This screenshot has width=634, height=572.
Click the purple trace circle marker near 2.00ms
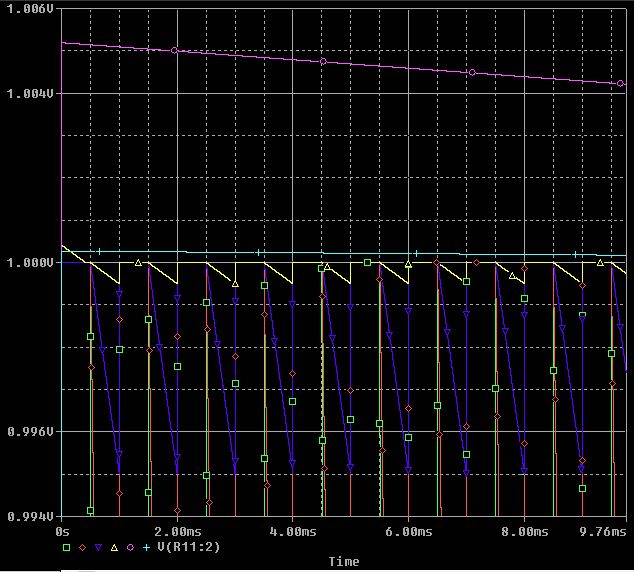coord(174,51)
